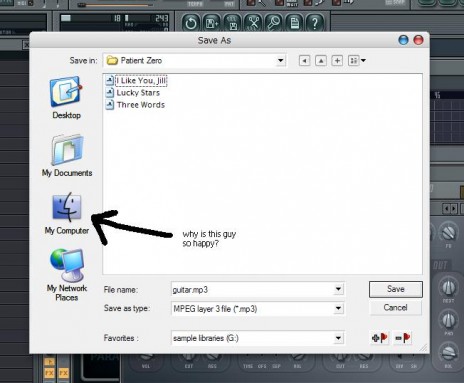This screenshot has width=464, height=383.
Task: Click the magnifier icon in FL Studio toolbar
Action: [x=274, y=23]
